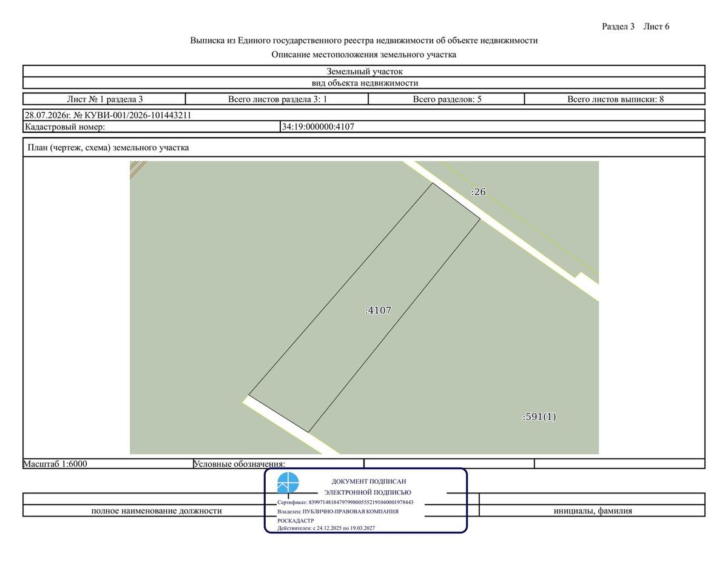Click "ЭЛЕКТРОННОЙ ПОДПИСЬЮ" in the stamp

point(368,492)
